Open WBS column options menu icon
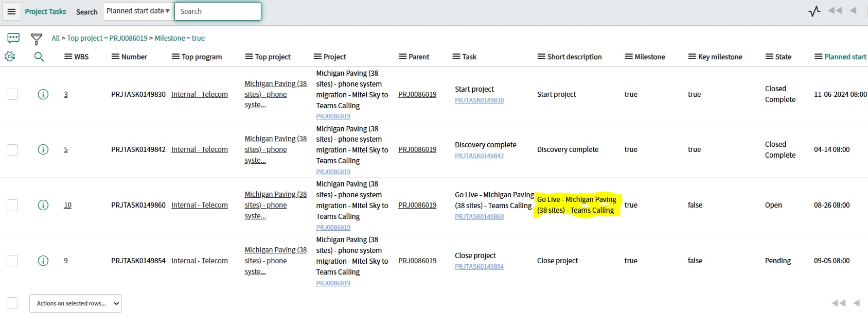Image resolution: width=868 pixels, height=324 pixels. (x=68, y=57)
